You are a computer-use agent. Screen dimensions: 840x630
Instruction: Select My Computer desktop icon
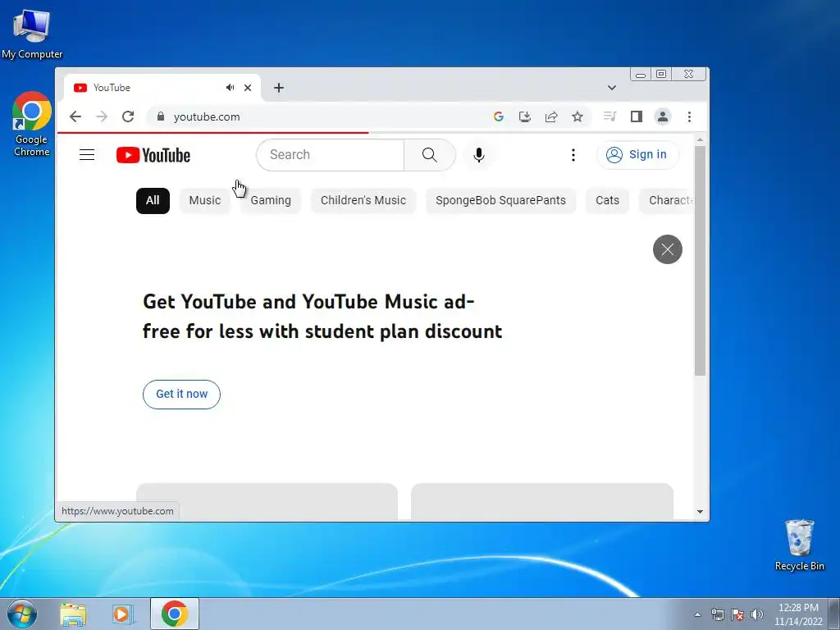[x=32, y=34]
